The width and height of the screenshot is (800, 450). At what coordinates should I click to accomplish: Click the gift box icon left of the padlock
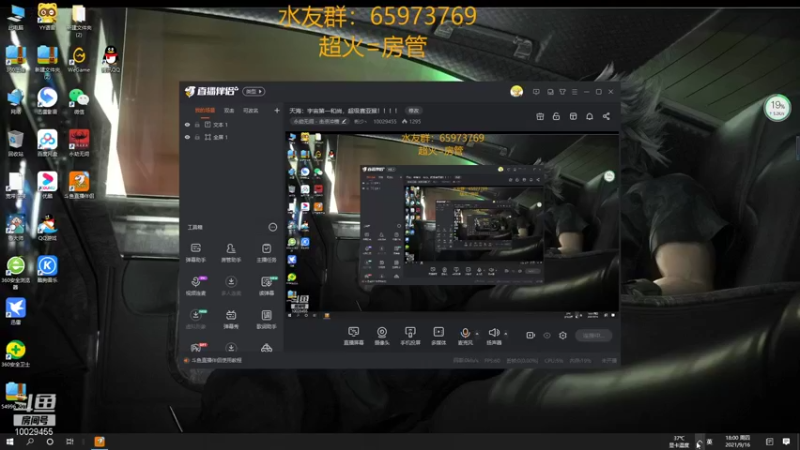click(540, 116)
